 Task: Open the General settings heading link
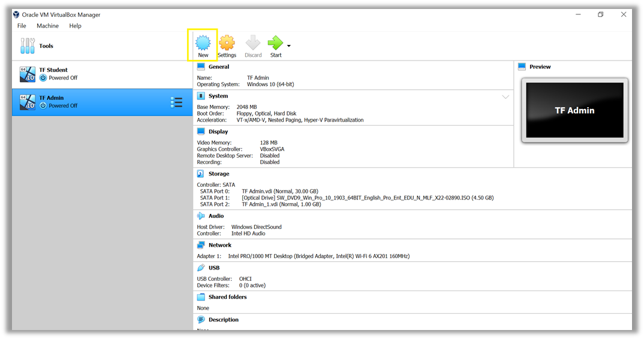219,66
